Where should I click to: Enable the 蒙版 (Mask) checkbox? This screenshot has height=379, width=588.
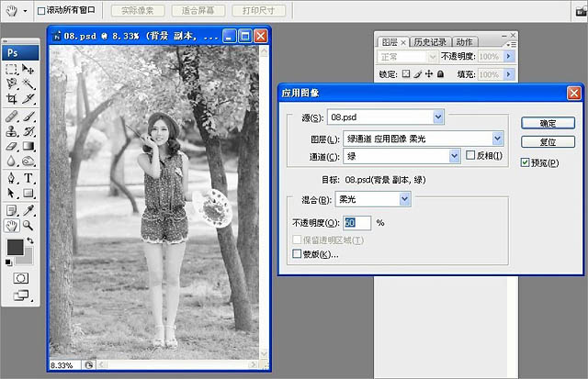pos(297,253)
